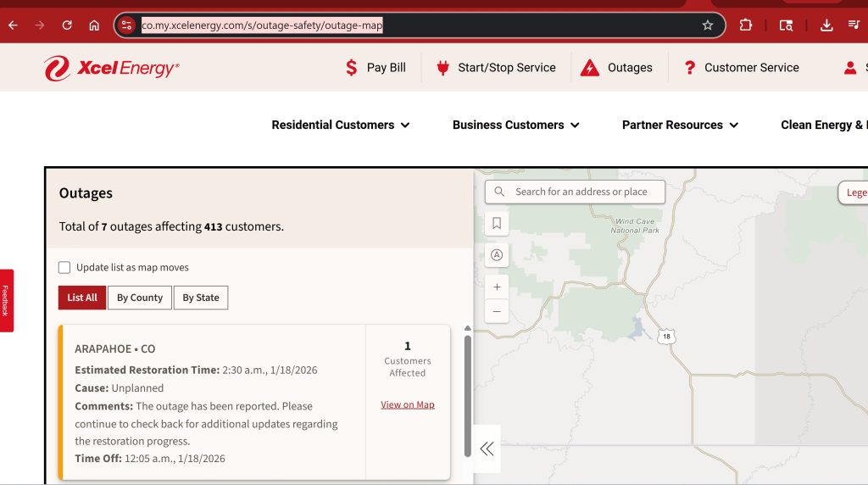Expand Partner Resources menu
This screenshot has height=485, width=868.
[680, 125]
